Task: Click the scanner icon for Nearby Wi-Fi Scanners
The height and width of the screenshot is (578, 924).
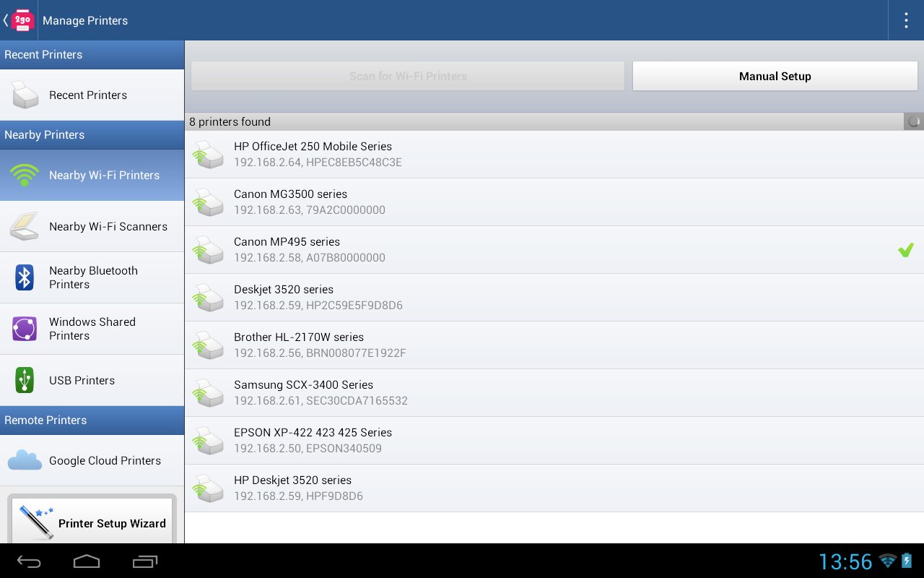Action: [25, 226]
